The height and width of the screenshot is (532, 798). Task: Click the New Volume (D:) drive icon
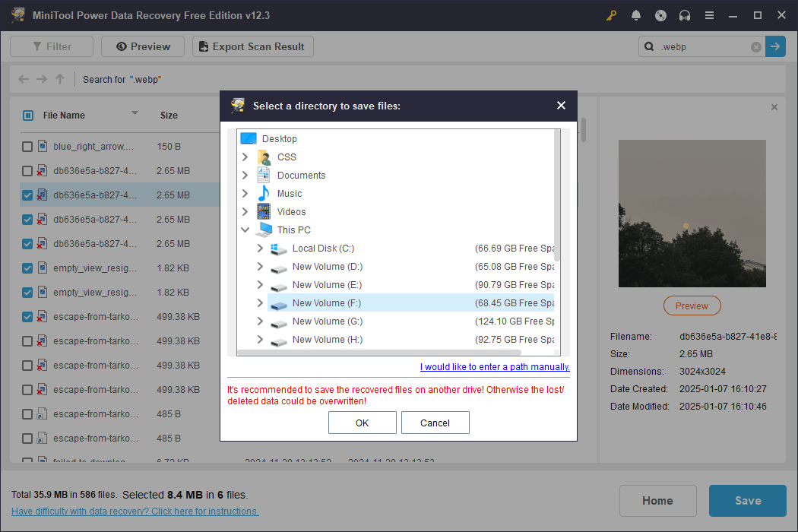point(279,268)
